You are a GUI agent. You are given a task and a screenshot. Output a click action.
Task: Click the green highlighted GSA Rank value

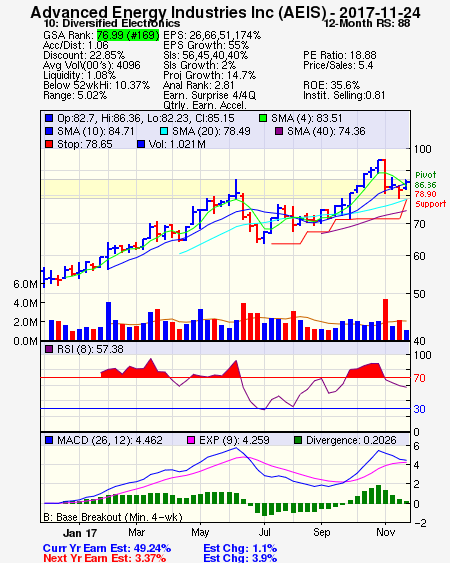coord(128,35)
